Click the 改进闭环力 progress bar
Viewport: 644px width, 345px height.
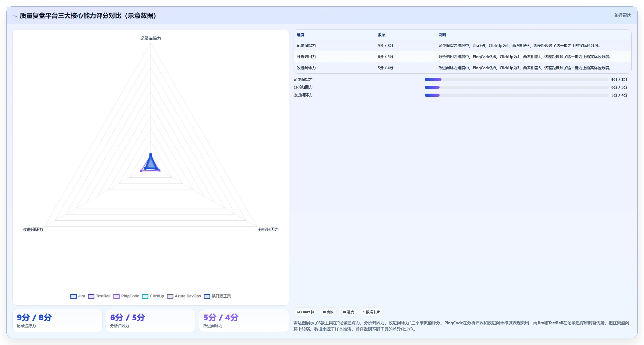[x=516, y=95]
